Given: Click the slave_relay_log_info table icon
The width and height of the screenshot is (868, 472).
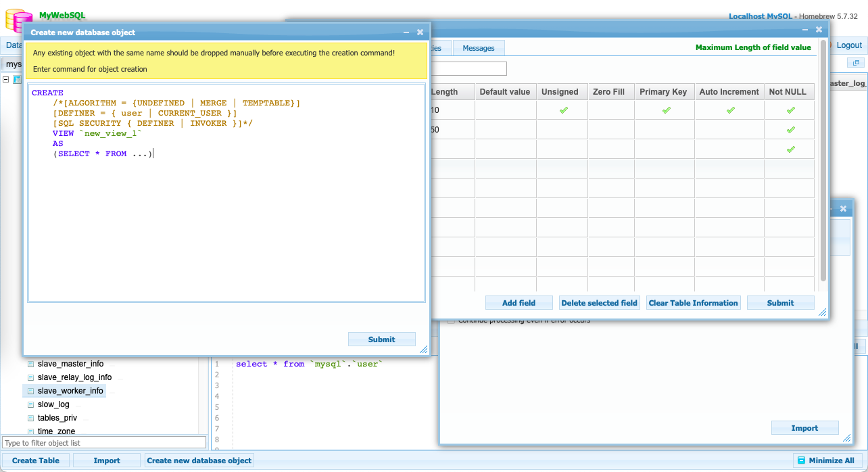Looking at the screenshot, I should 30,377.
